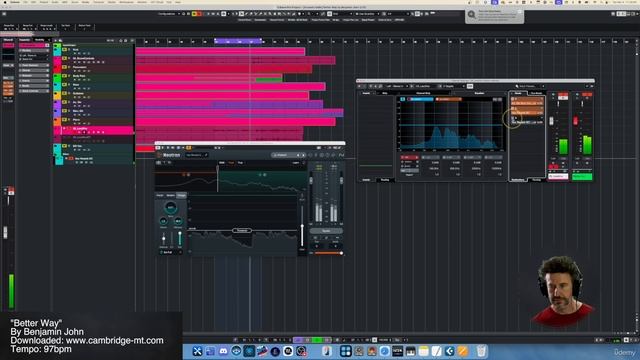Click the yellow icon in Neutron plugin window header
Screen dimensions: 640x360
pyautogui.click(x=189, y=148)
